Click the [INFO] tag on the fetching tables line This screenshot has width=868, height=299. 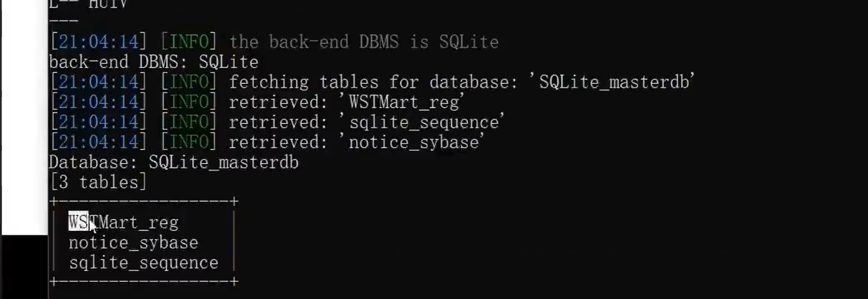(x=188, y=82)
